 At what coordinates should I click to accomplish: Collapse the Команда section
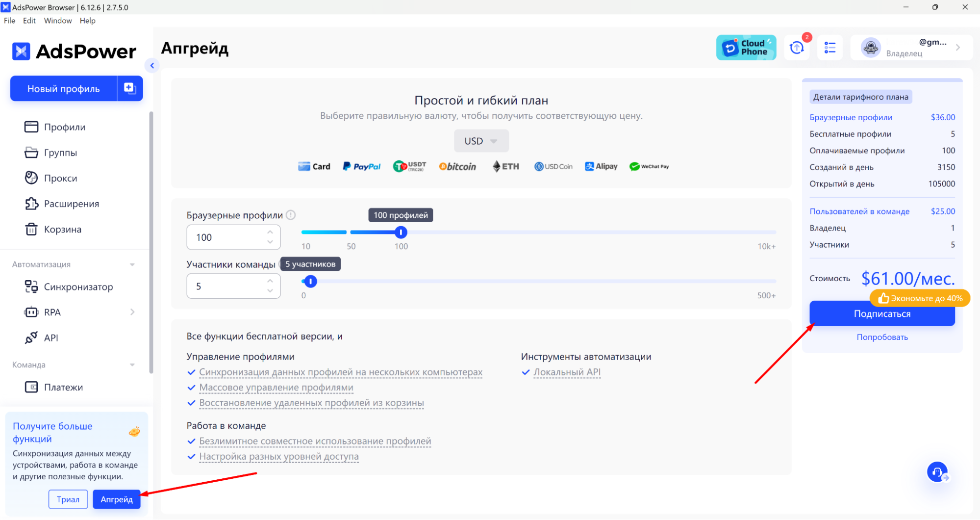[132, 365]
